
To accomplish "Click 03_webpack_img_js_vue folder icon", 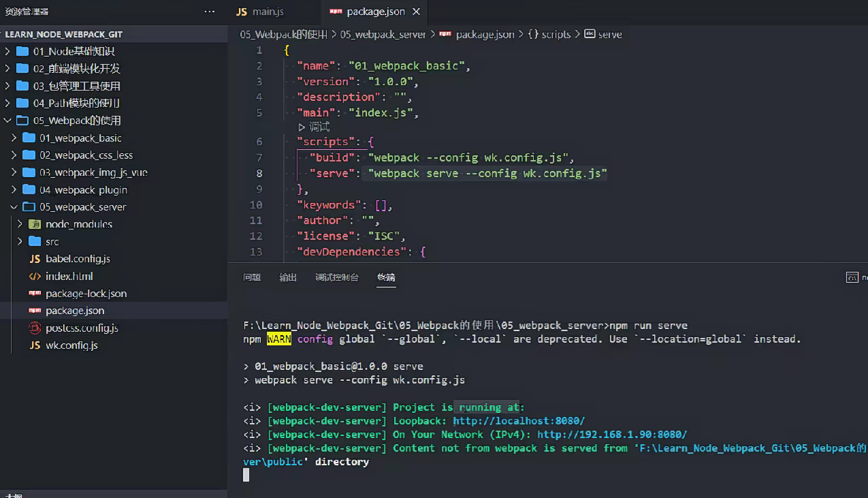I will pyautogui.click(x=29, y=172).
